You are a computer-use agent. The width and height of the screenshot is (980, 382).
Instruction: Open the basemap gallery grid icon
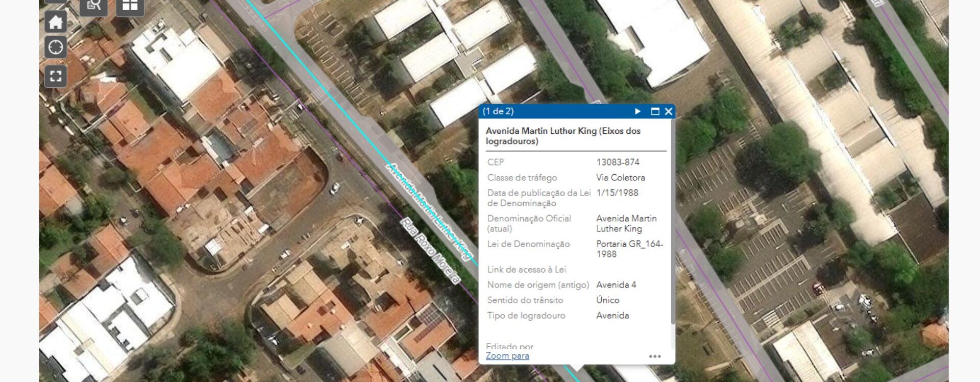click(x=130, y=6)
